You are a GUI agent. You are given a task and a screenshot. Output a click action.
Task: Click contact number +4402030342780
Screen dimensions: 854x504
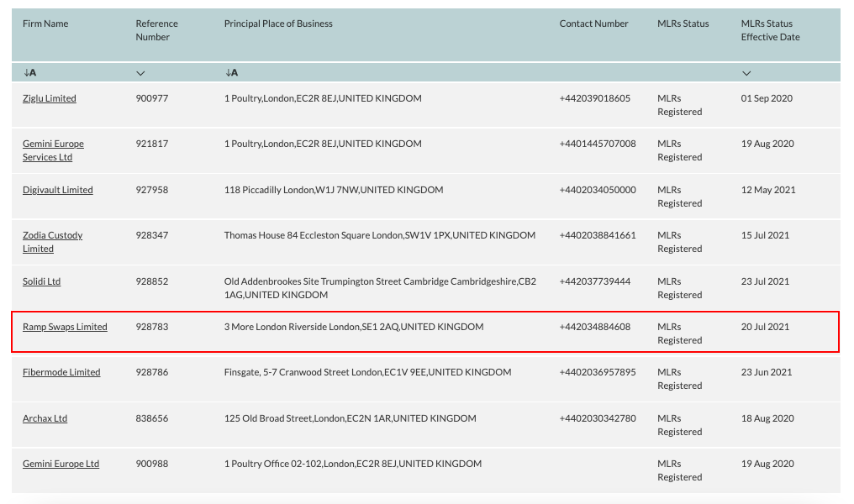[x=598, y=418]
